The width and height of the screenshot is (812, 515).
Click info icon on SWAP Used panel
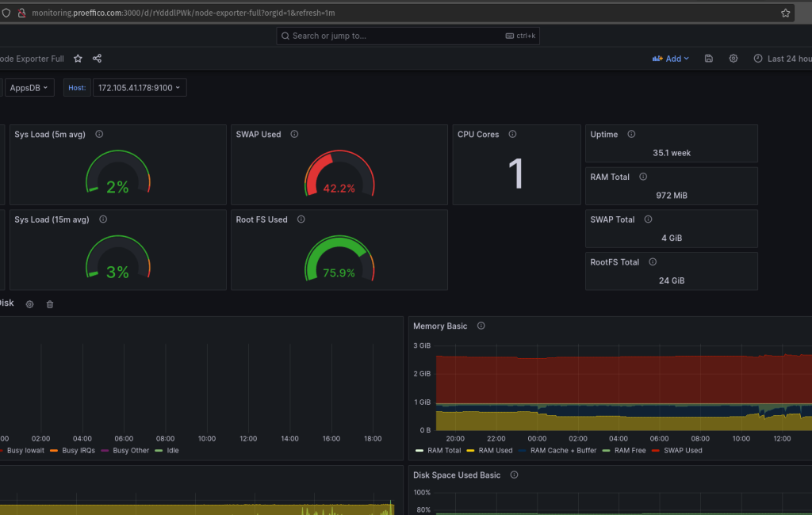[294, 135]
